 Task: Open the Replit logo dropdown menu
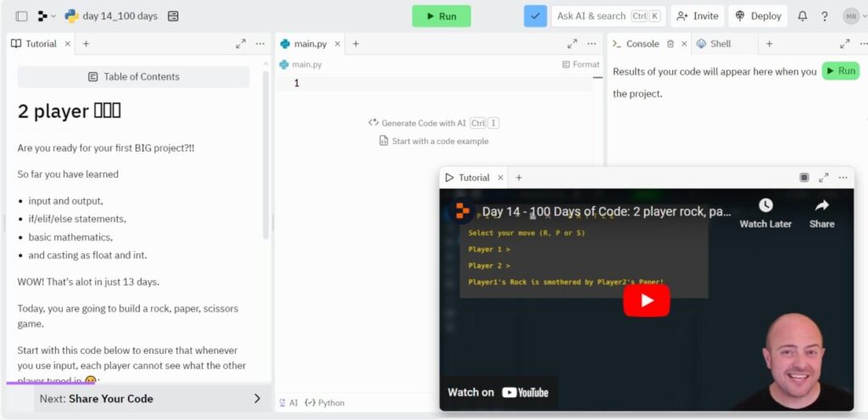(47, 16)
